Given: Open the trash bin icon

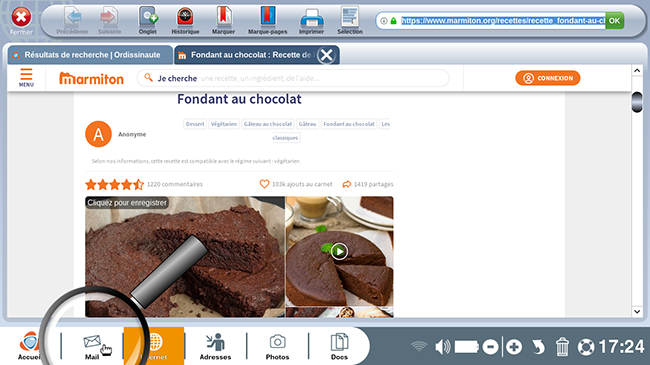Looking at the screenshot, I should (562, 347).
